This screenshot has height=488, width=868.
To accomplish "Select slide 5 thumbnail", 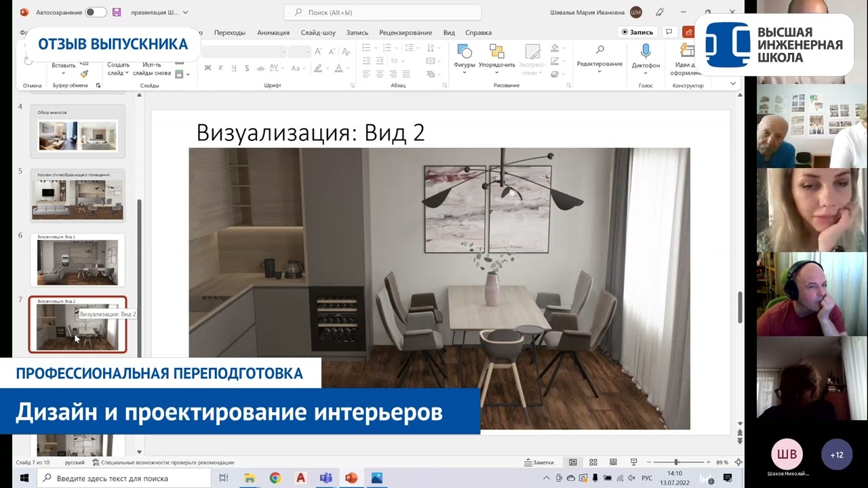I will pos(77,196).
